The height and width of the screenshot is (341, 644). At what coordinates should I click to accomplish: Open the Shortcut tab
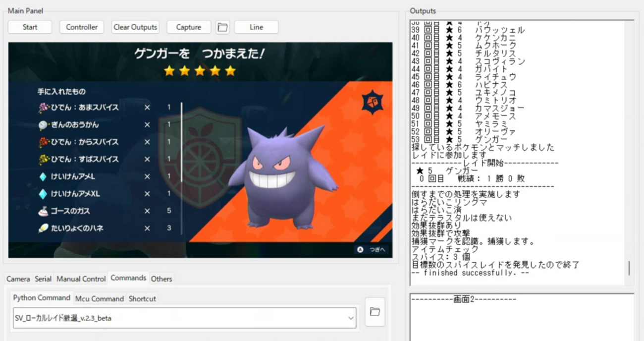[x=142, y=298]
